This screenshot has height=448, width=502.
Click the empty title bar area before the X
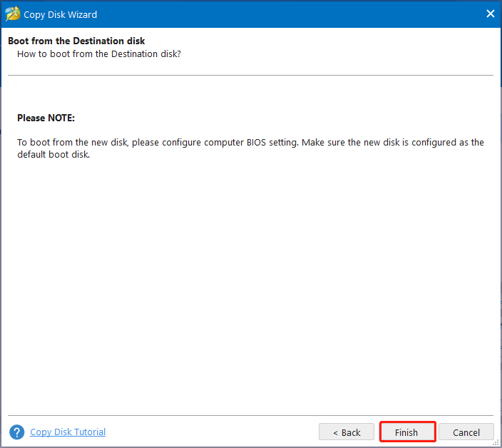pyautogui.click(x=285, y=14)
